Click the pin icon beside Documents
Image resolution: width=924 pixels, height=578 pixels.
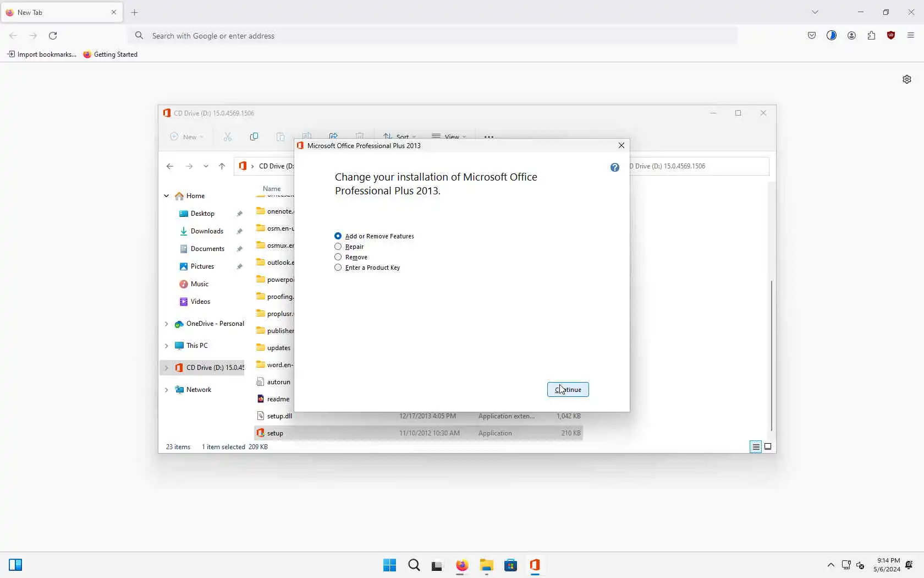(x=239, y=249)
